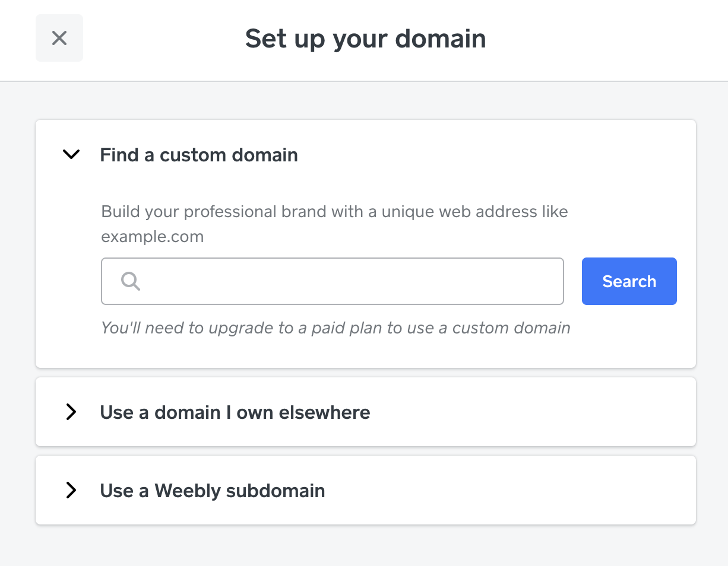Image resolution: width=728 pixels, height=566 pixels.
Task: Collapse the Find a custom domain chevron
Action: [71, 155]
